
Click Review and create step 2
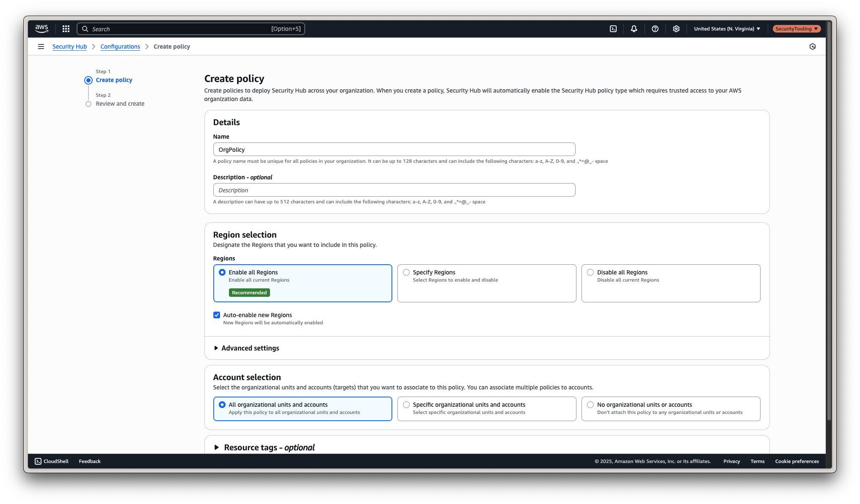[120, 104]
